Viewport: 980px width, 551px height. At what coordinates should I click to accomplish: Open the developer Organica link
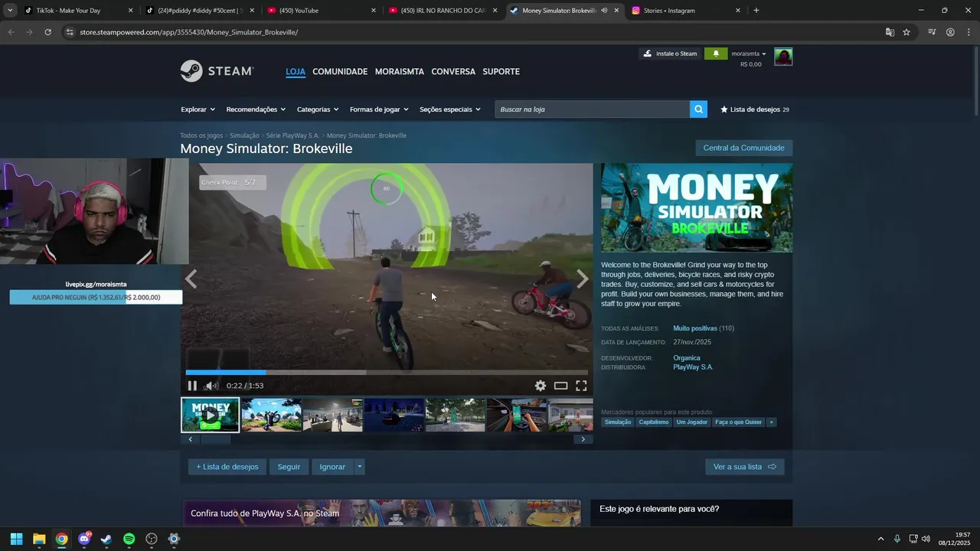(x=687, y=358)
